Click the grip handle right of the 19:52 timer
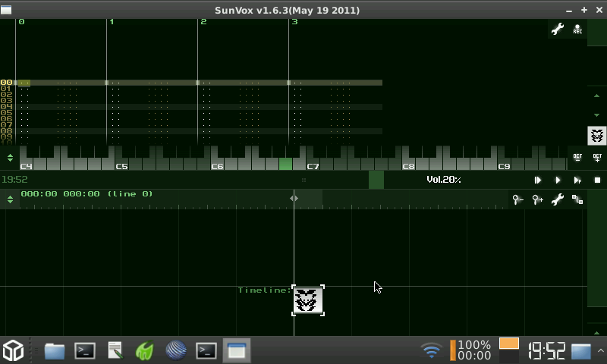Image resolution: width=607 pixels, height=364 pixels. (304, 180)
